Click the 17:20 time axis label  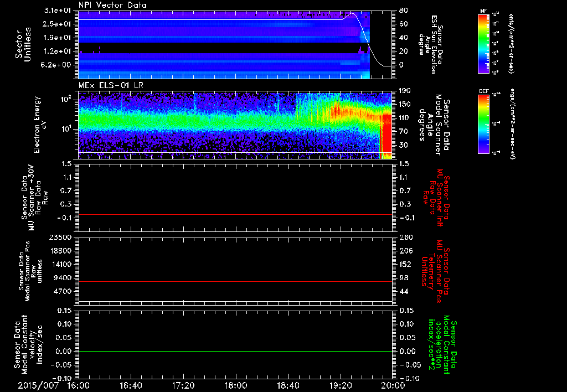pos(183,385)
